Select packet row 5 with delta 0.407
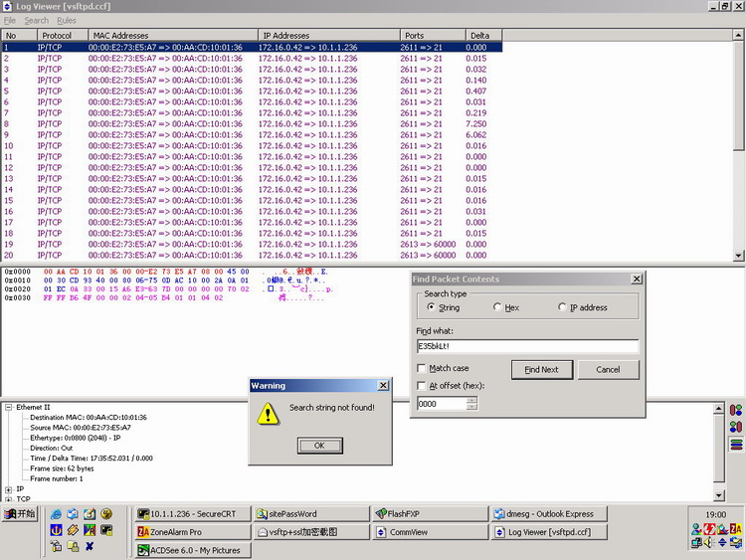 252,91
